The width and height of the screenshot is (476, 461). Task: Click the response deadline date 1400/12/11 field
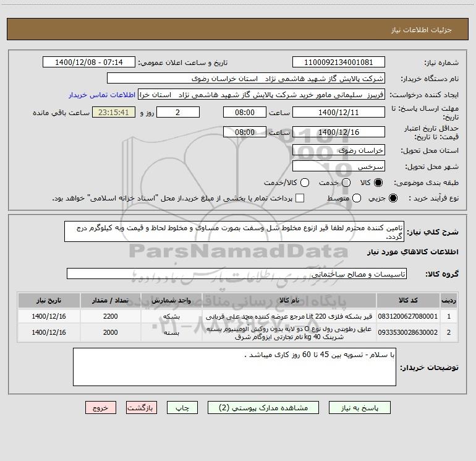338,112
